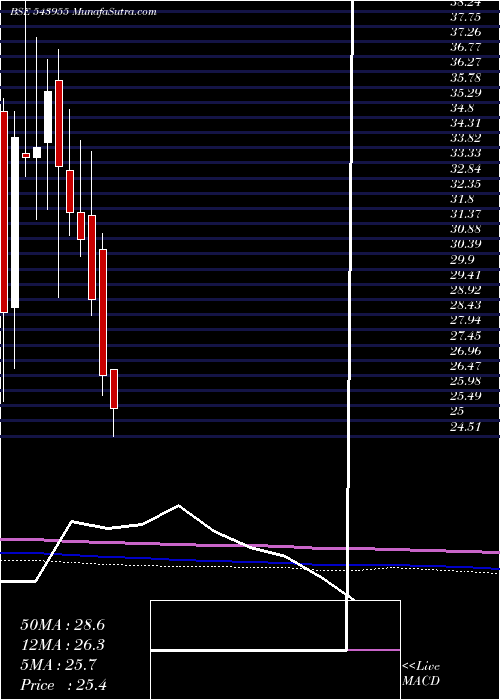Click the 28.92 price axis label
Screen dimensions: 500x700
(x=465, y=290)
